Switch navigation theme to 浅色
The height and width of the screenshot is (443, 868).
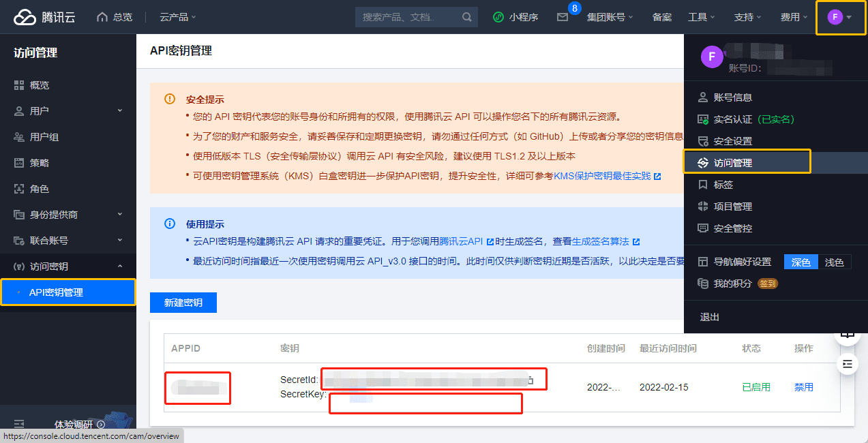tap(834, 262)
